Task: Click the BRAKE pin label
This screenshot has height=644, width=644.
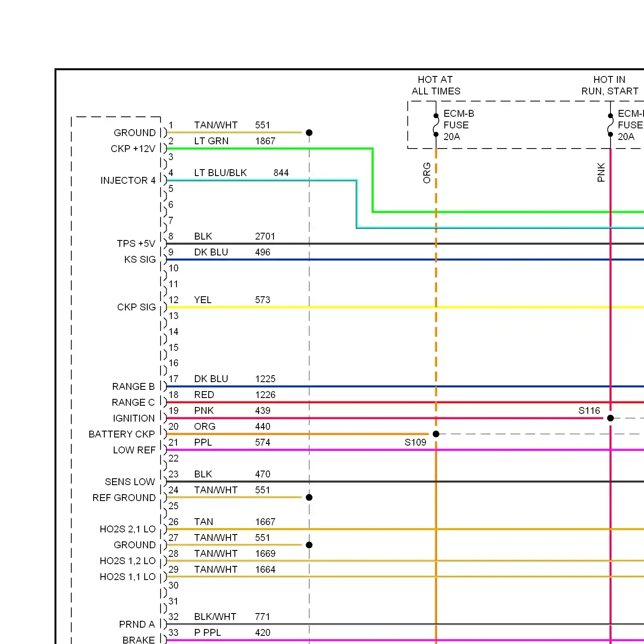Action: pyautogui.click(x=139, y=640)
